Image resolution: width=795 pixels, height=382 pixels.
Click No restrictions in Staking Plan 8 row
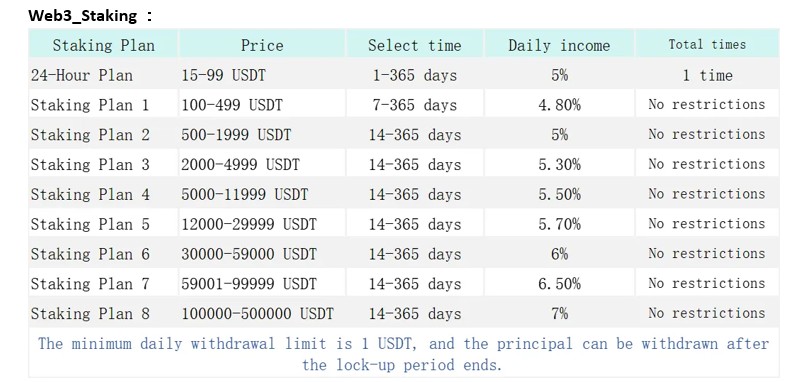[707, 313]
